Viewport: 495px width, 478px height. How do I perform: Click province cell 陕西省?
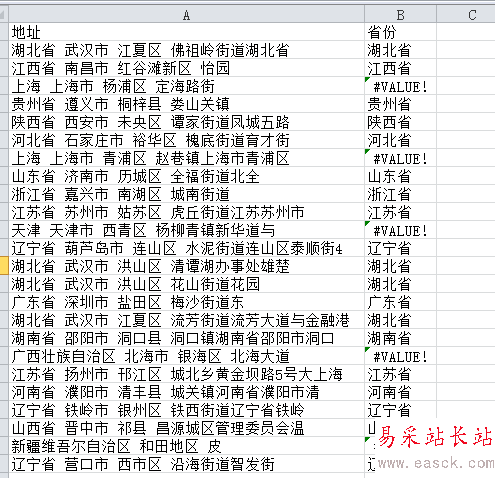point(400,122)
